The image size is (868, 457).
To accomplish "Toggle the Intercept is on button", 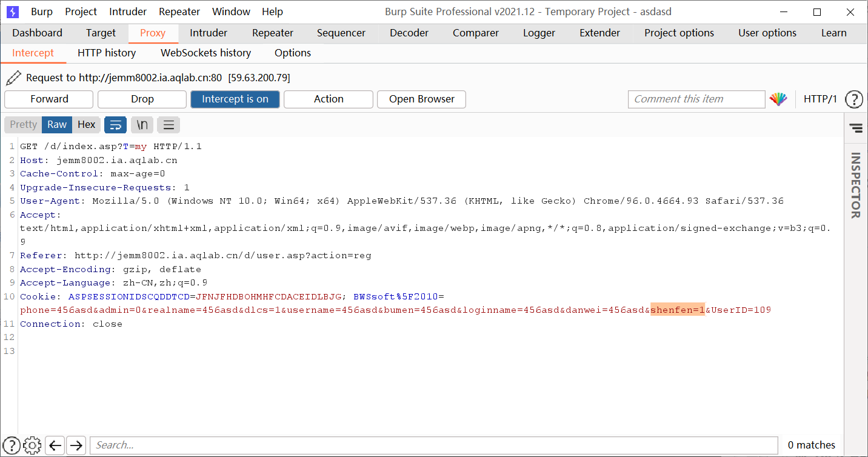I will pyautogui.click(x=235, y=99).
